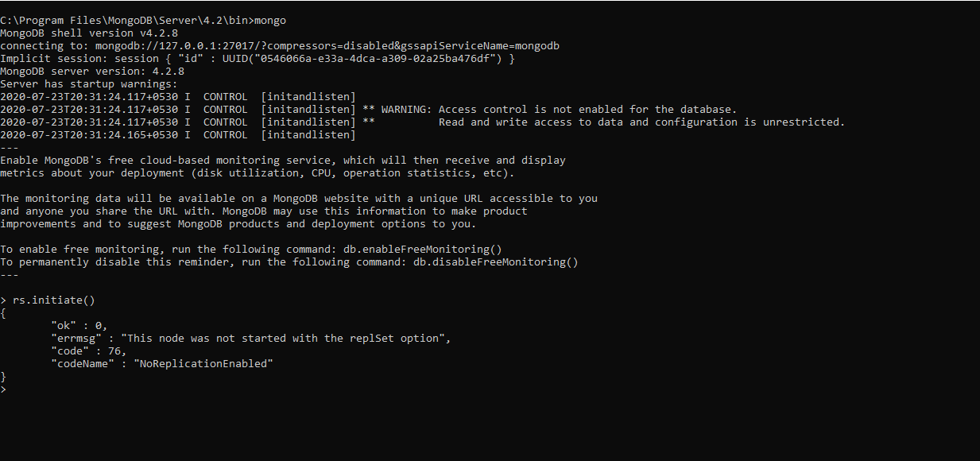Click the typed "mongo" command on the first line
This screenshot has height=461, width=980.
[x=270, y=20]
